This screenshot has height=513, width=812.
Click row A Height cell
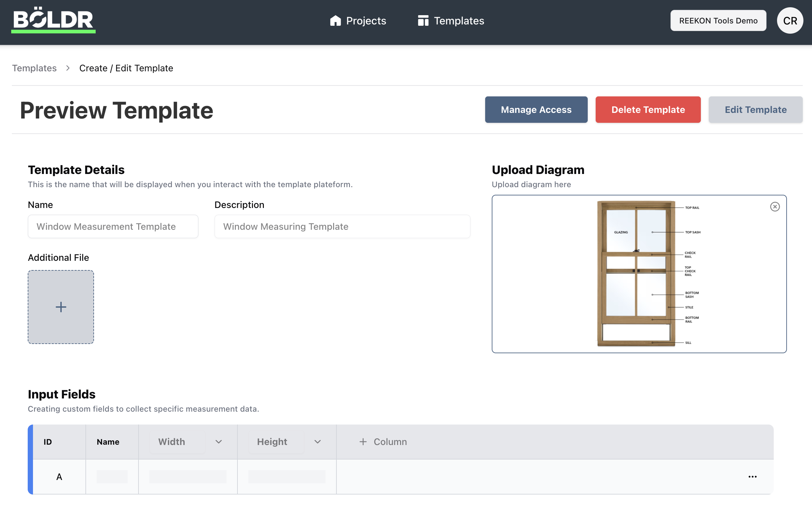pyautogui.click(x=287, y=477)
